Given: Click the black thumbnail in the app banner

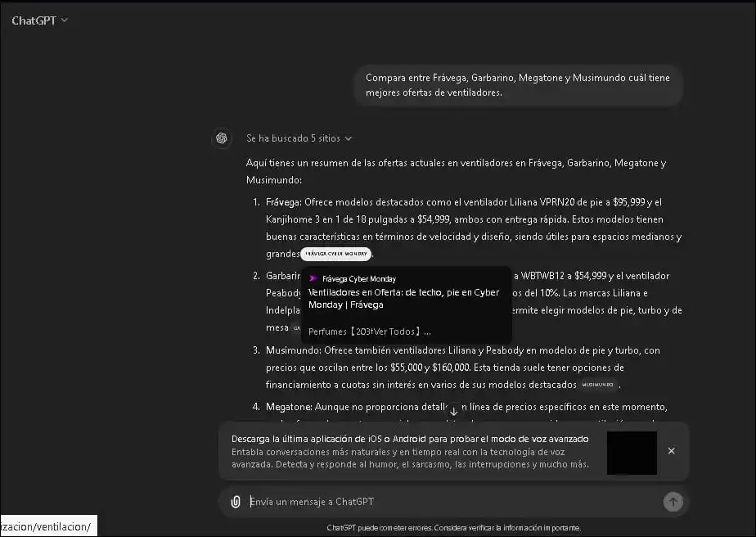Looking at the screenshot, I should point(632,453).
